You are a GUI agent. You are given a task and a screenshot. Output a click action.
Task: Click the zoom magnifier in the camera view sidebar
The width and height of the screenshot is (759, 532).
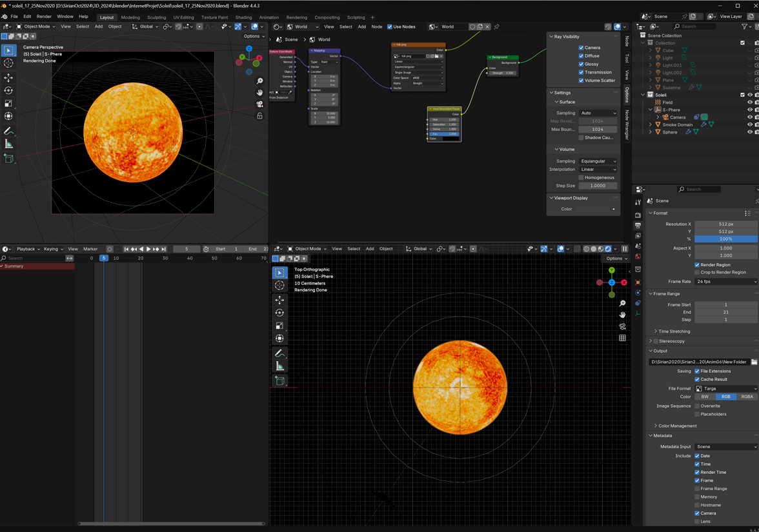tap(260, 81)
